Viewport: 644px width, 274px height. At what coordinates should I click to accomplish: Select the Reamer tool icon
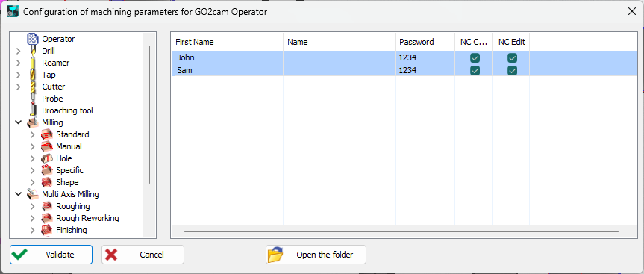pos(33,63)
